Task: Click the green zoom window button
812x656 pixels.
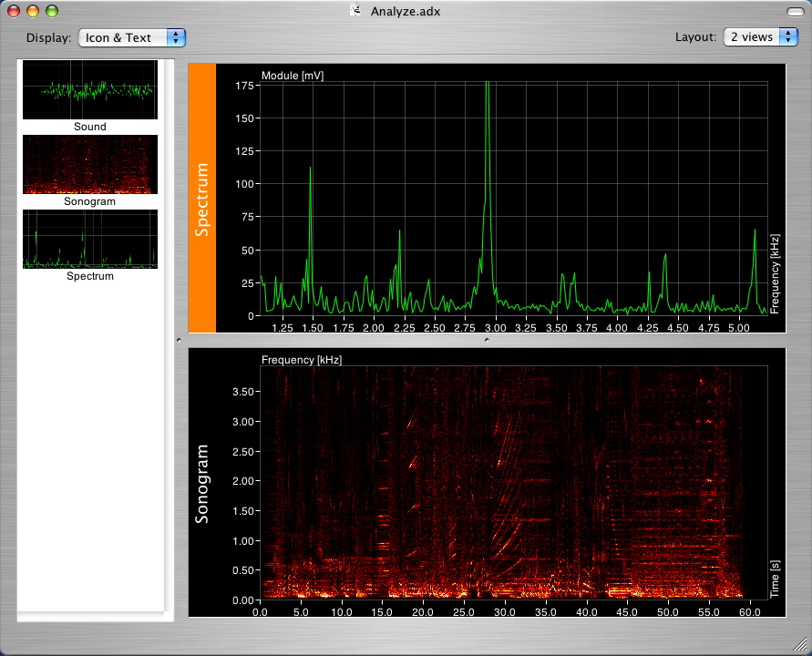Action: pyautogui.click(x=52, y=11)
